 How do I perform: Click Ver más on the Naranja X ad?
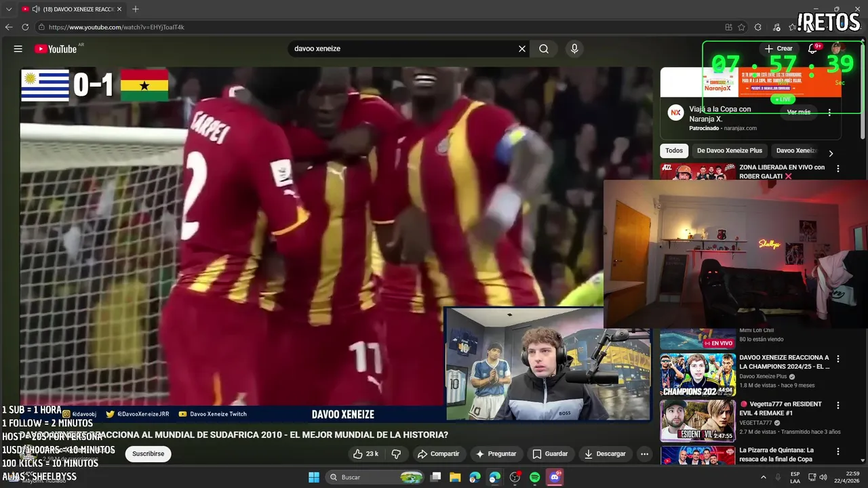pos(799,113)
